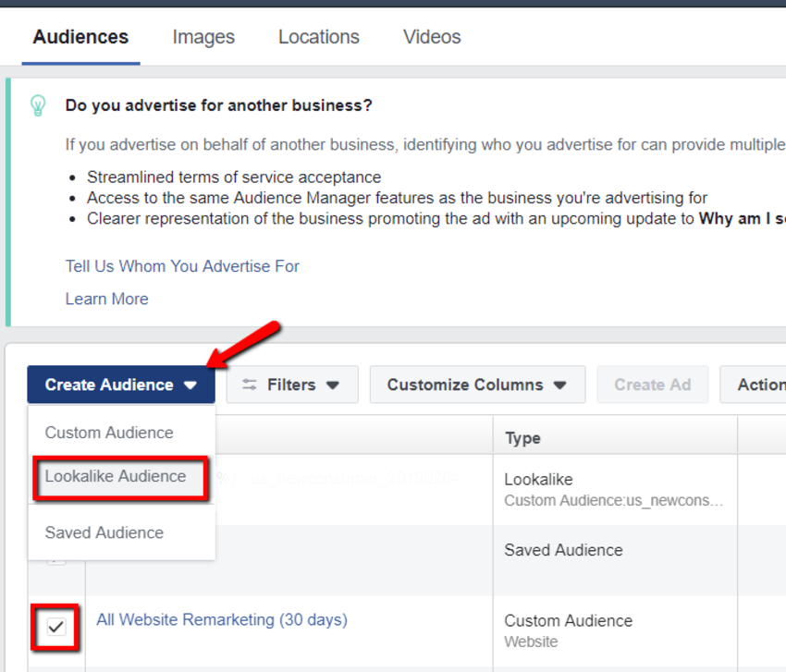Select the Saved Audience type cell

click(x=615, y=560)
